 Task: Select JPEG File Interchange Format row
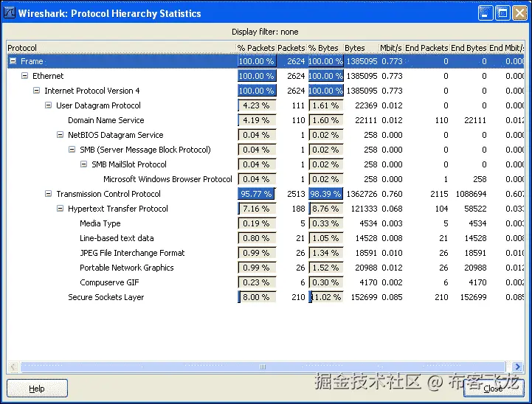coord(266,252)
